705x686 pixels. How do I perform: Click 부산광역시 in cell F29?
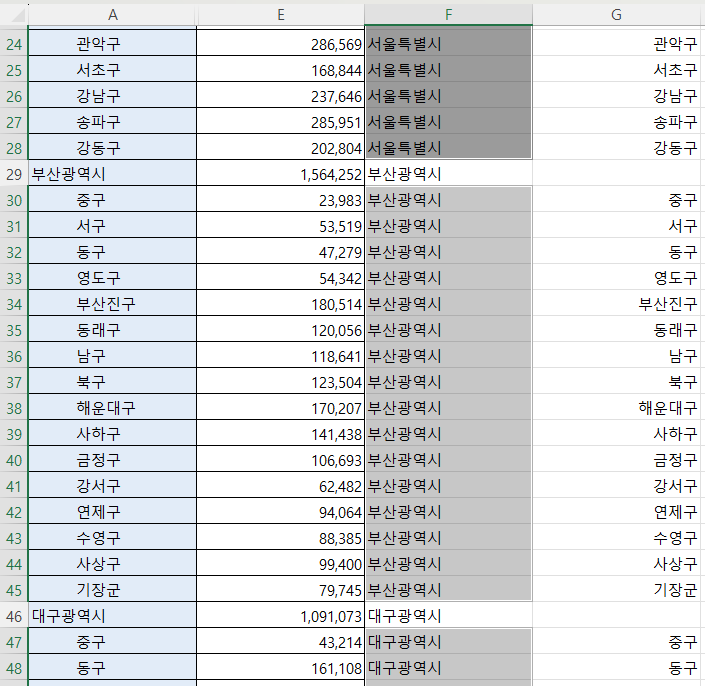click(405, 174)
